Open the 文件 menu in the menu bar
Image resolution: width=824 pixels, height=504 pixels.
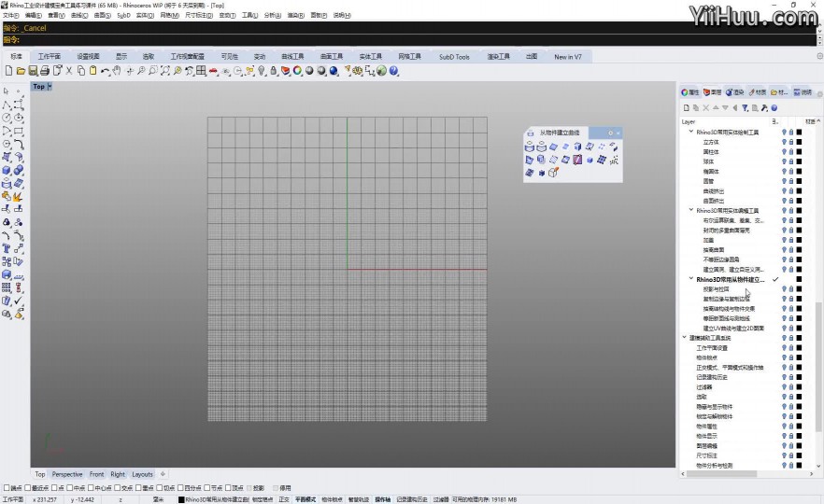click(x=11, y=15)
